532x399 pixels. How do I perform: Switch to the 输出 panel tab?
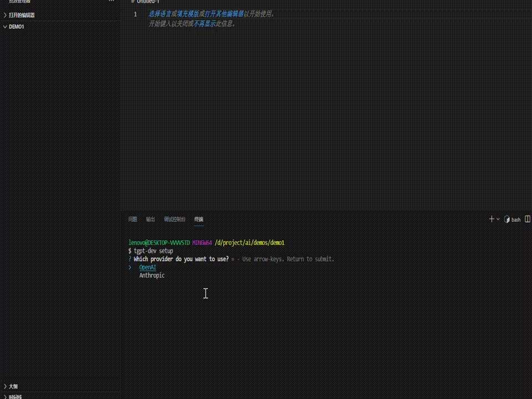[150, 219]
